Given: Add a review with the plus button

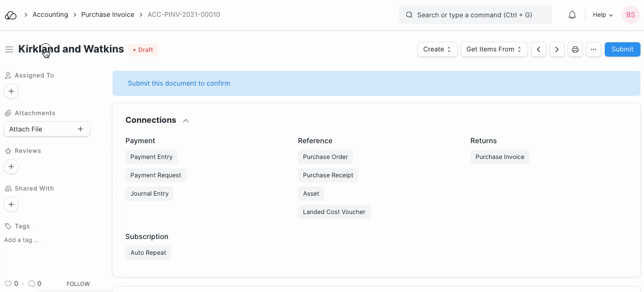Looking at the screenshot, I should (11, 167).
